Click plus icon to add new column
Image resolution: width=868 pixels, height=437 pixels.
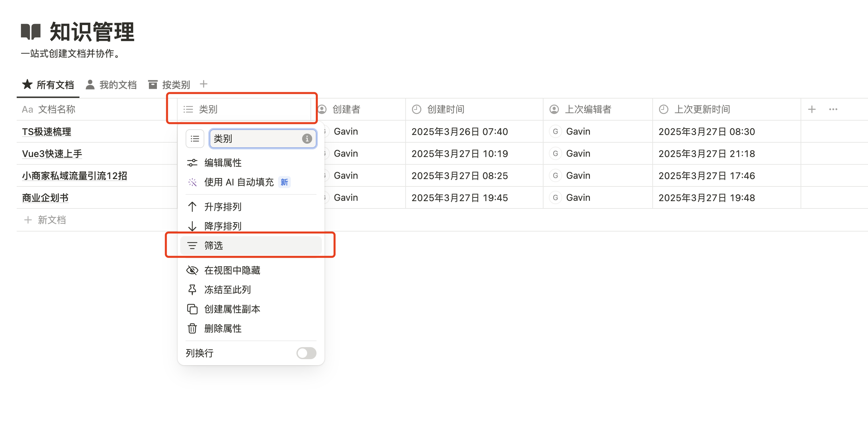click(812, 109)
